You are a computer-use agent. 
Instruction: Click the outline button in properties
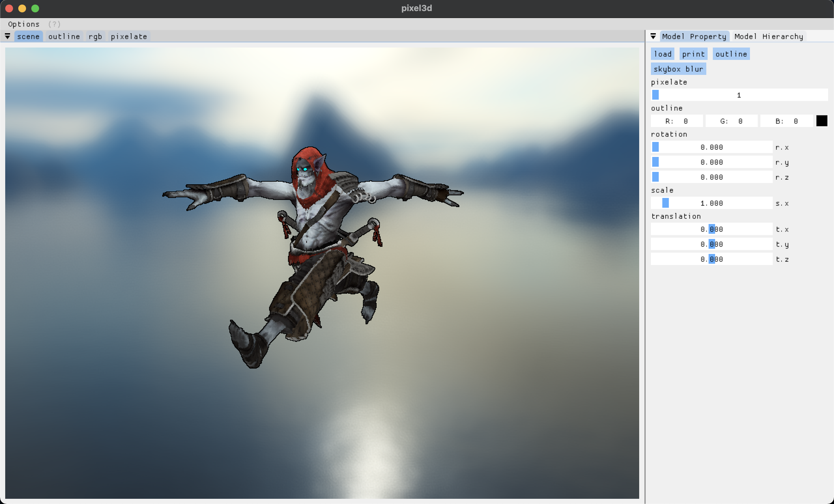pos(731,54)
